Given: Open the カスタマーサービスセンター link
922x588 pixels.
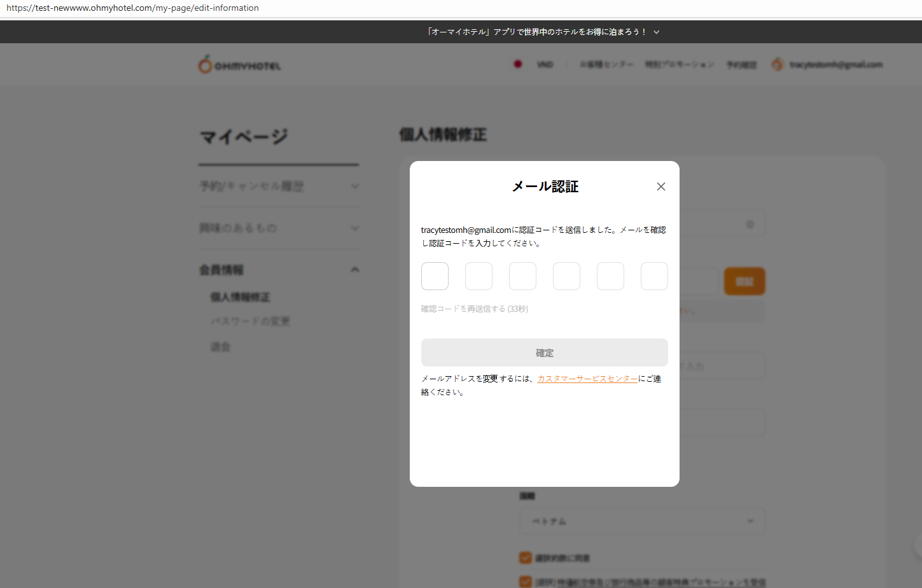Looking at the screenshot, I should [587, 379].
